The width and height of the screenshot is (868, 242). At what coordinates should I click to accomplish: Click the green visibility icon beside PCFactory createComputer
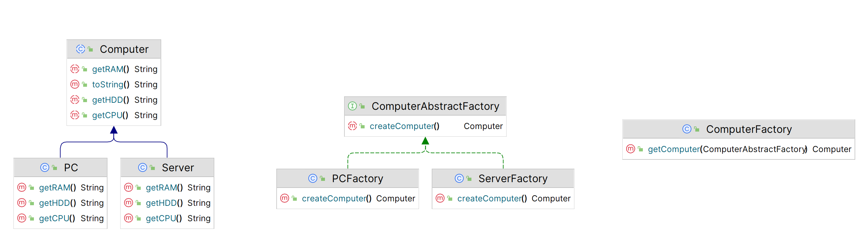[x=295, y=198]
